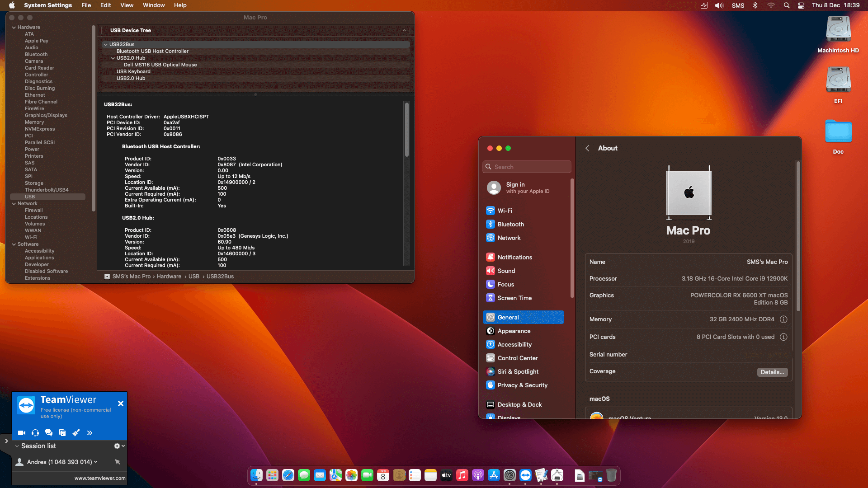The image size is (868, 488).
Task: Open the EFI drive on desktop
Action: click(838, 85)
